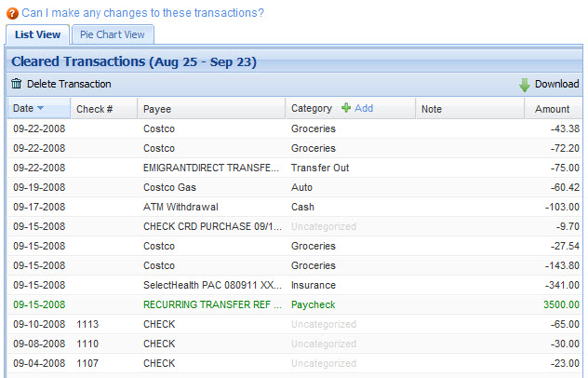The height and width of the screenshot is (378, 588).
Task: Select the Costco row with amount -27.54
Action: pyautogui.click(x=295, y=246)
